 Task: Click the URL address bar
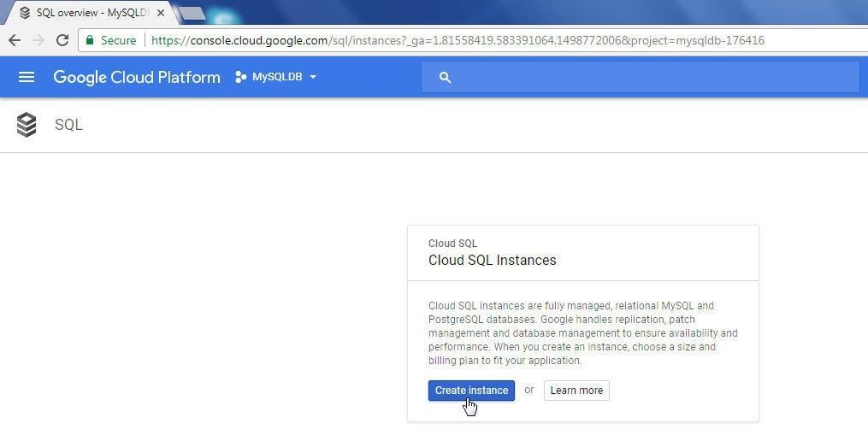tap(458, 40)
